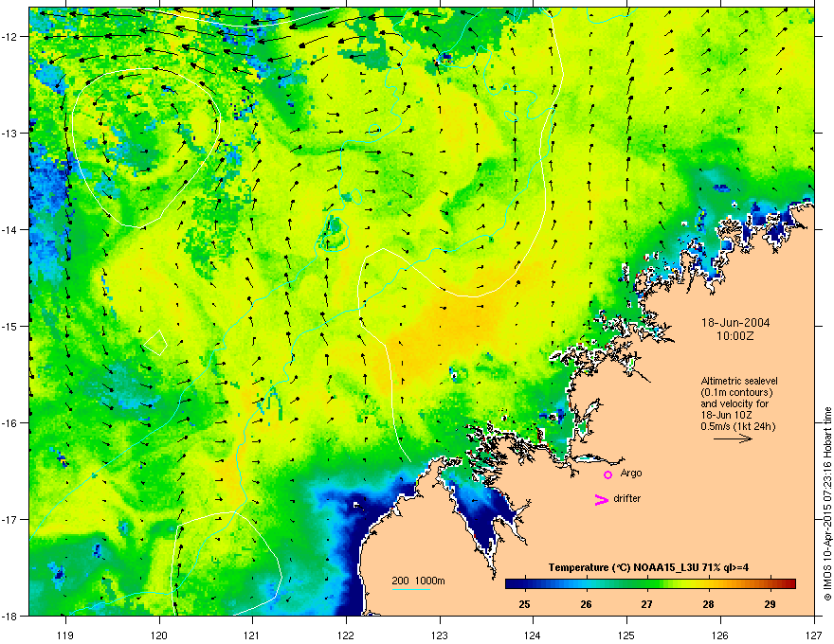
Task: Click the colorbar value '27'
Action: click(x=646, y=604)
